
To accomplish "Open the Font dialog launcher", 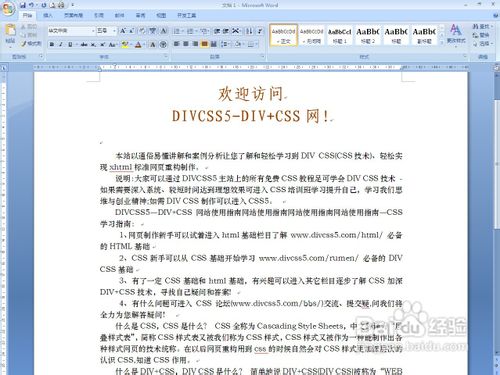I will point(166,56).
